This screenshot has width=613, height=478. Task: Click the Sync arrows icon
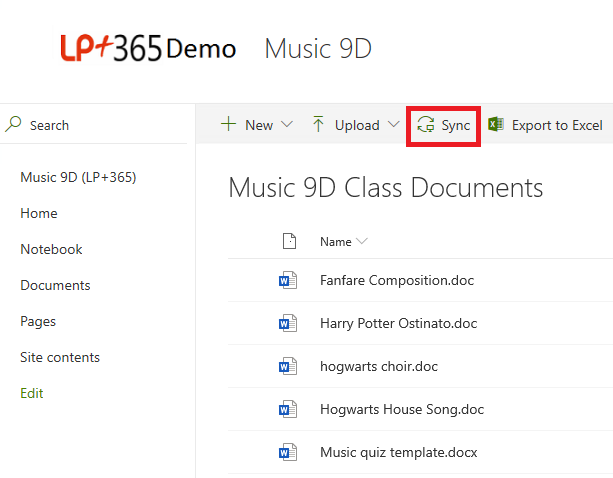click(425, 124)
